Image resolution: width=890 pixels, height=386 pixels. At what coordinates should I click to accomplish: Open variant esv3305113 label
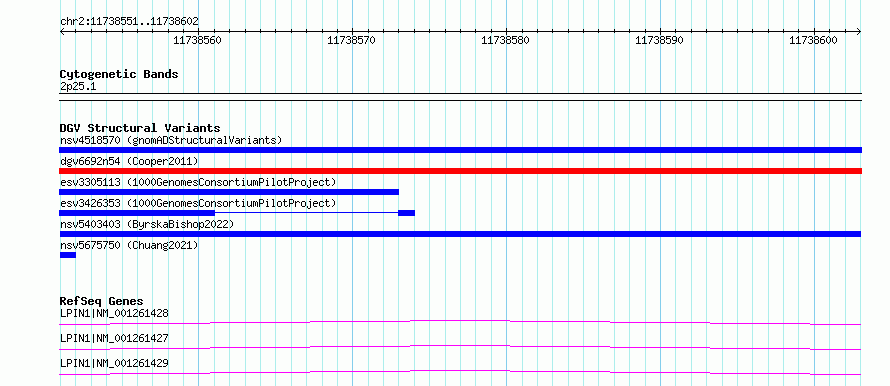(x=198, y=182)
